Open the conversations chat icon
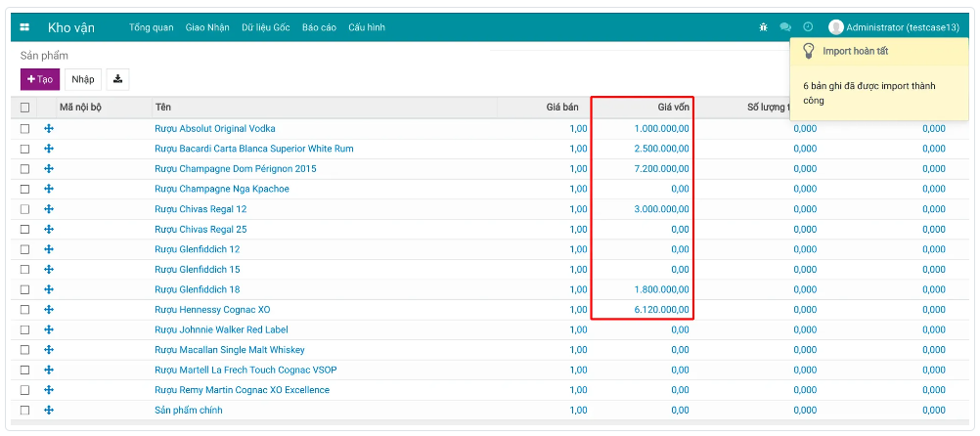Image resolution: width=980 pixels, height=436 pixels. [x=785, y=27]
